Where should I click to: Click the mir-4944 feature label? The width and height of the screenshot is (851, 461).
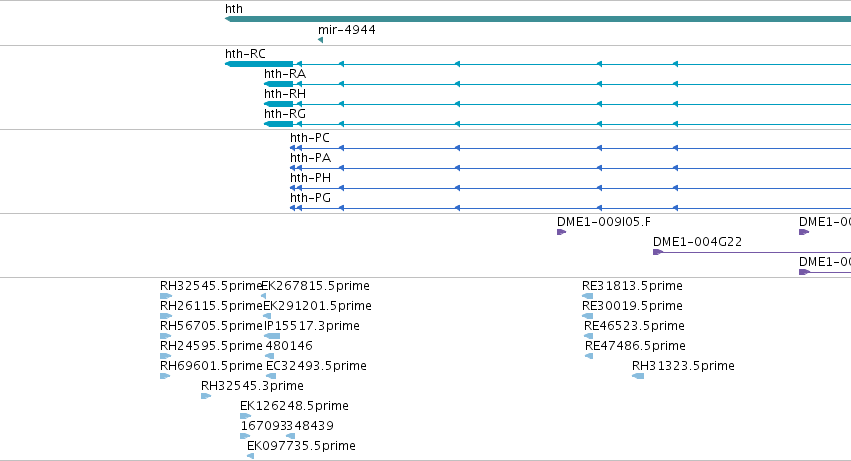(347, 29)
